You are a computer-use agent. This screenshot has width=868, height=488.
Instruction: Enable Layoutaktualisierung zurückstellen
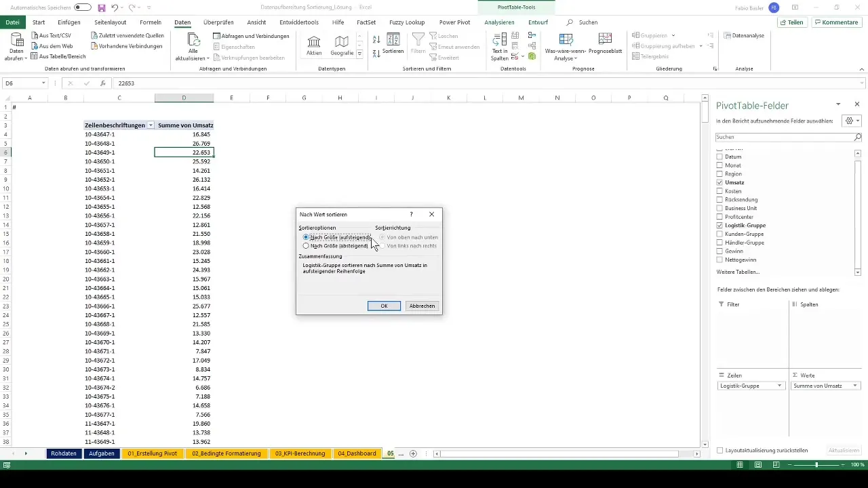[720, 450]
